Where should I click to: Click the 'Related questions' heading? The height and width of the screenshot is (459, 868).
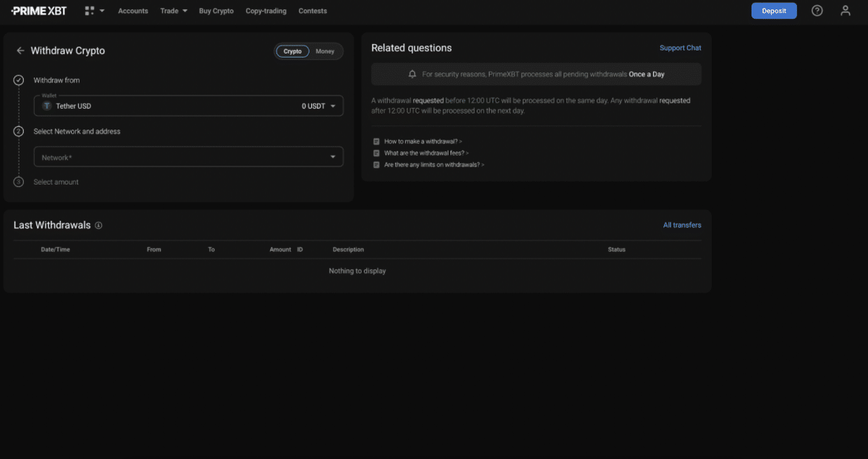point(412,48)
